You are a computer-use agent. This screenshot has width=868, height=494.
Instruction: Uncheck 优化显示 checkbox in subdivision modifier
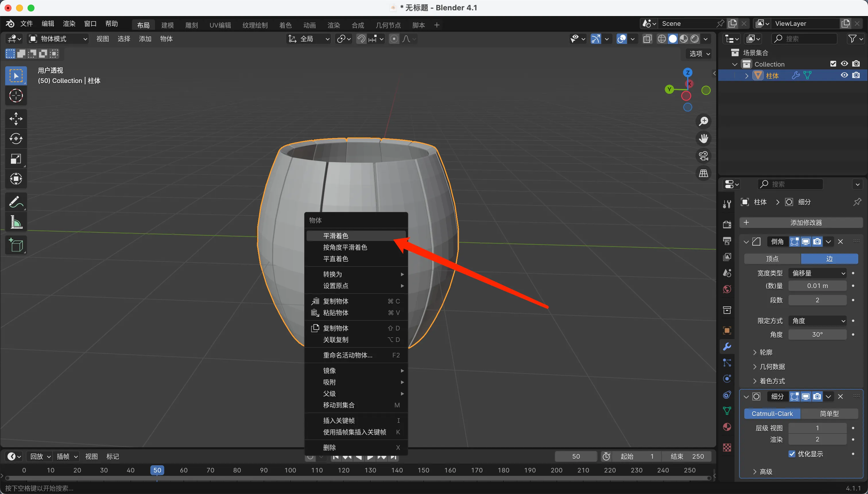click(792, 454)
